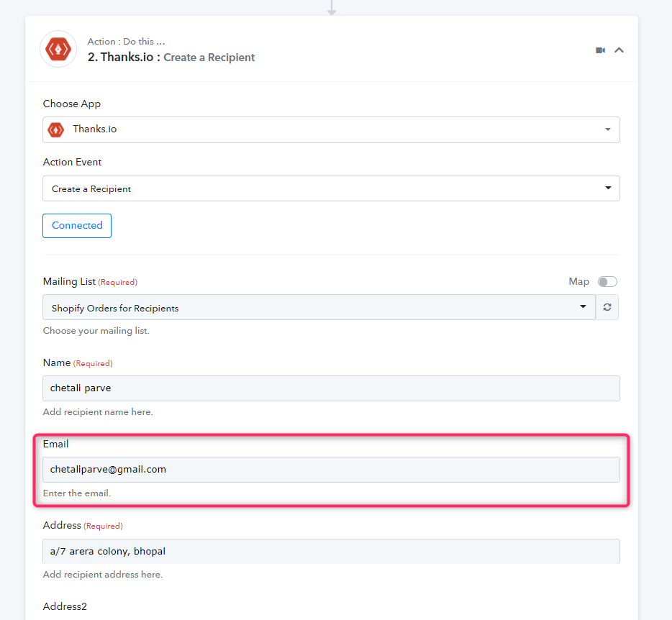Click the step title Create a Recipient
This screenshot has width=672, height=620.
tap(209, 58)
